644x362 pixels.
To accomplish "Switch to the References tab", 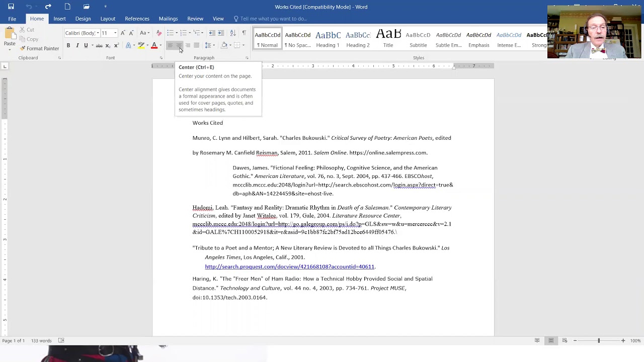I will (x=137, y=19).
